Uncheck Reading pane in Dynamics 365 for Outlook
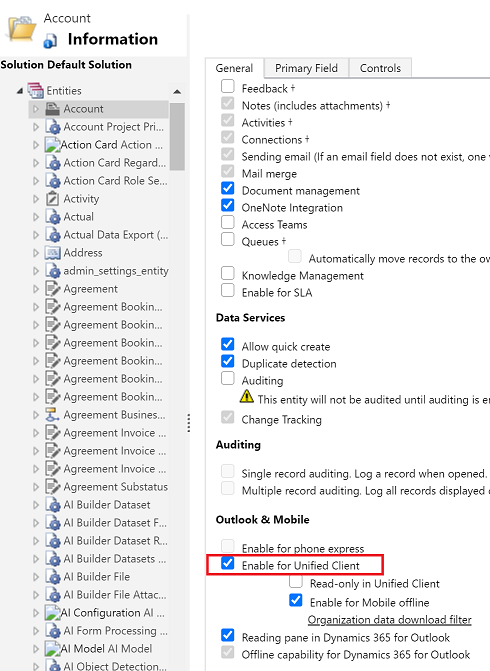Screen dimensions: 490x671 228,635
